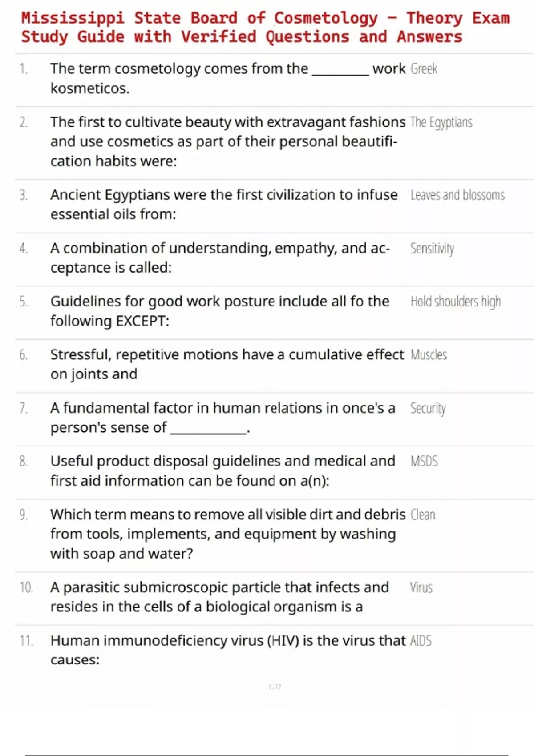This screenshot has width=534, height=756.
Task: Click the answer "Virus"
Action: (421, 587)
